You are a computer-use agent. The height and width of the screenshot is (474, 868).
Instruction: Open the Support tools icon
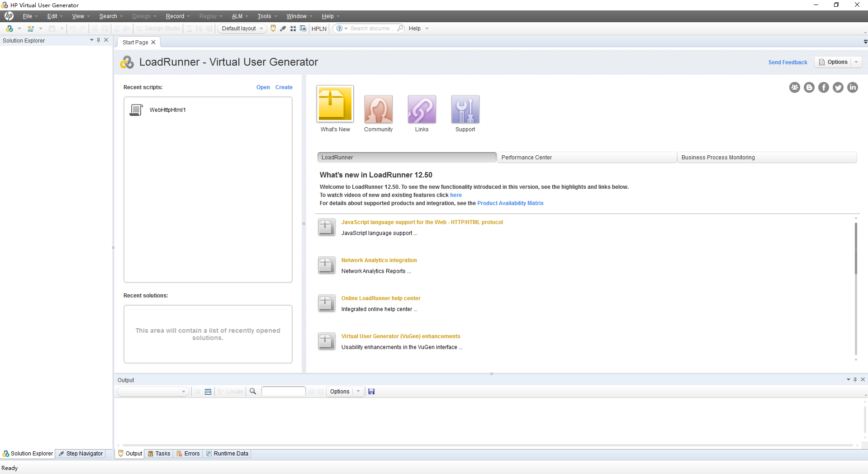[465, 109]
